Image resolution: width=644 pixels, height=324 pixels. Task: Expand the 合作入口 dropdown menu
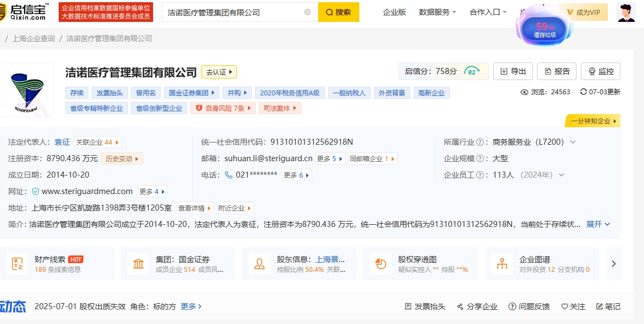(x=488, y=12)
